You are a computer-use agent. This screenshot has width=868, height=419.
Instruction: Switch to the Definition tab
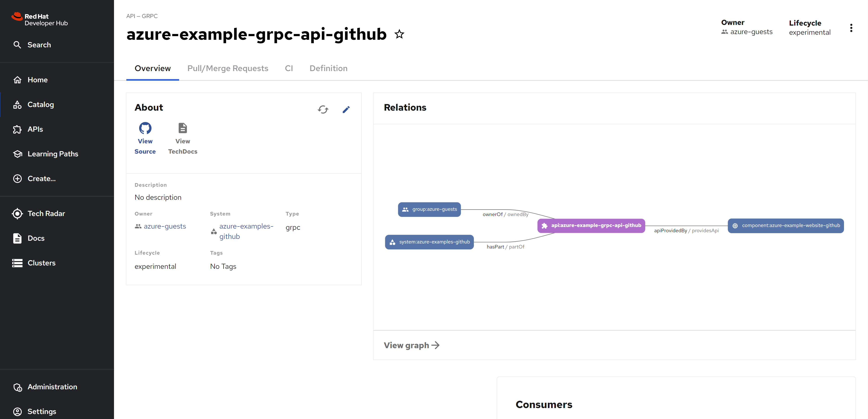click(328, 68)
